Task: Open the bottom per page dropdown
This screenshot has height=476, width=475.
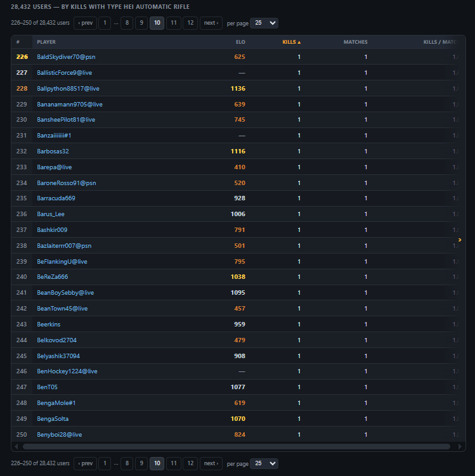Action: (x=264, y=463)
